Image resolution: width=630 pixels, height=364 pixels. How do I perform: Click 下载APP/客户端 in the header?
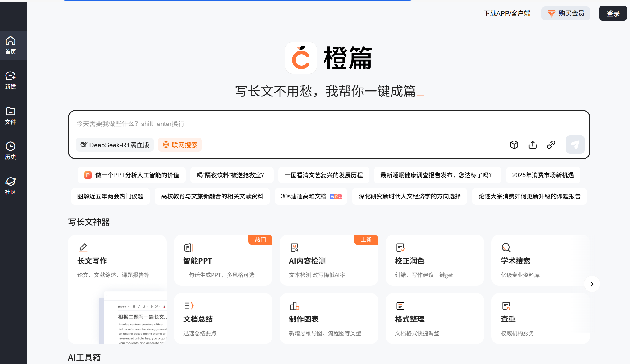coord(507,14)
